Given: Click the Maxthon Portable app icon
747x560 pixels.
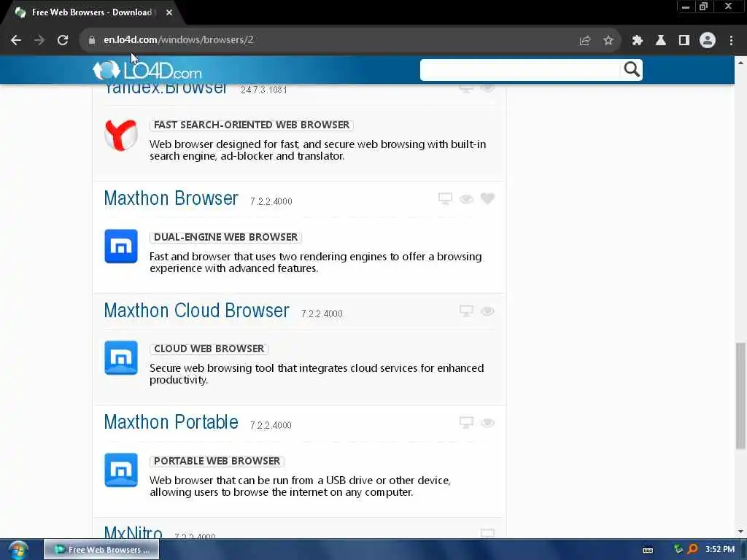Looking at the screenshot, I should point(121,470).
